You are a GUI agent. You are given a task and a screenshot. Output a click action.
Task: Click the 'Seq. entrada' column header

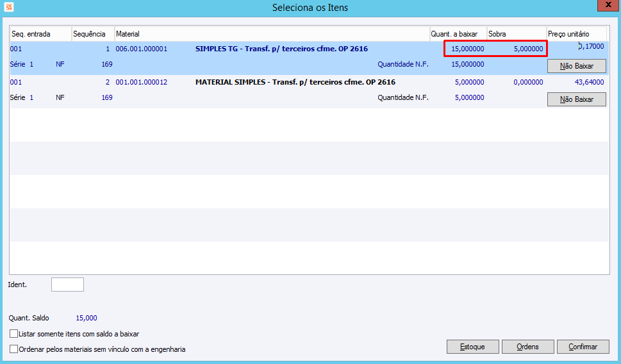[x=40, y=34]
